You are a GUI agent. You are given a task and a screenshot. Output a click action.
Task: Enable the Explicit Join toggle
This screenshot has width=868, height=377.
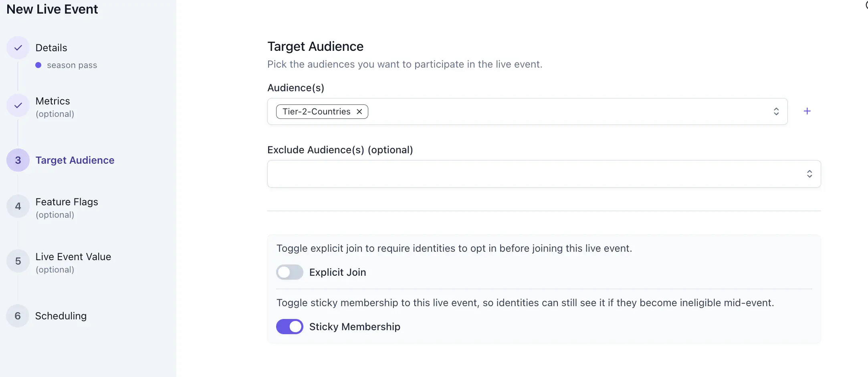point(289,272)
